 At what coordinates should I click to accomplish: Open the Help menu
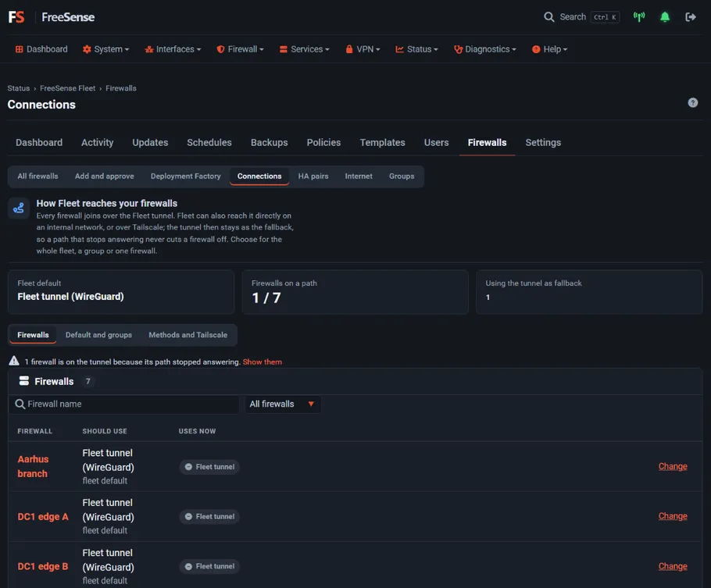click(x=549, y=49)
